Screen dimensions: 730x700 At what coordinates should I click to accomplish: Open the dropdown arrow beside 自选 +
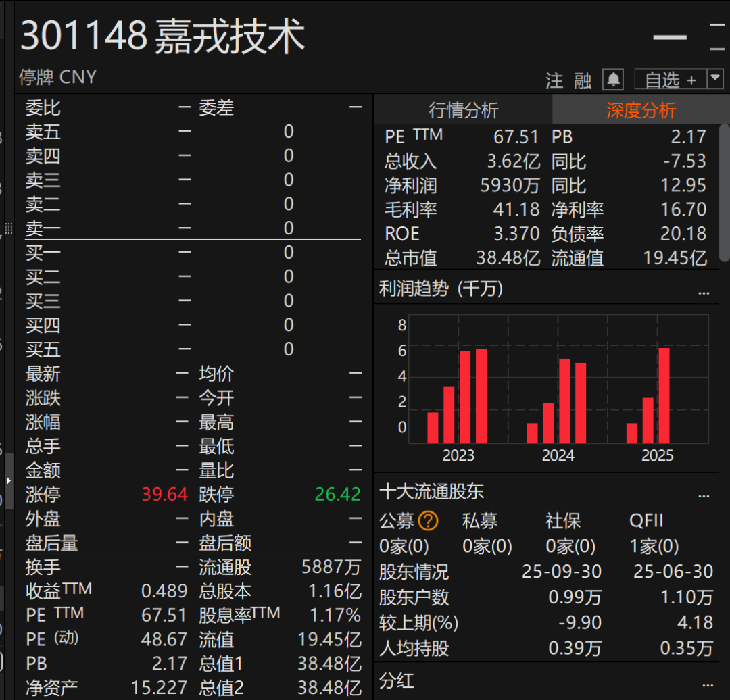pyautogui.click(x=715, y=79)
